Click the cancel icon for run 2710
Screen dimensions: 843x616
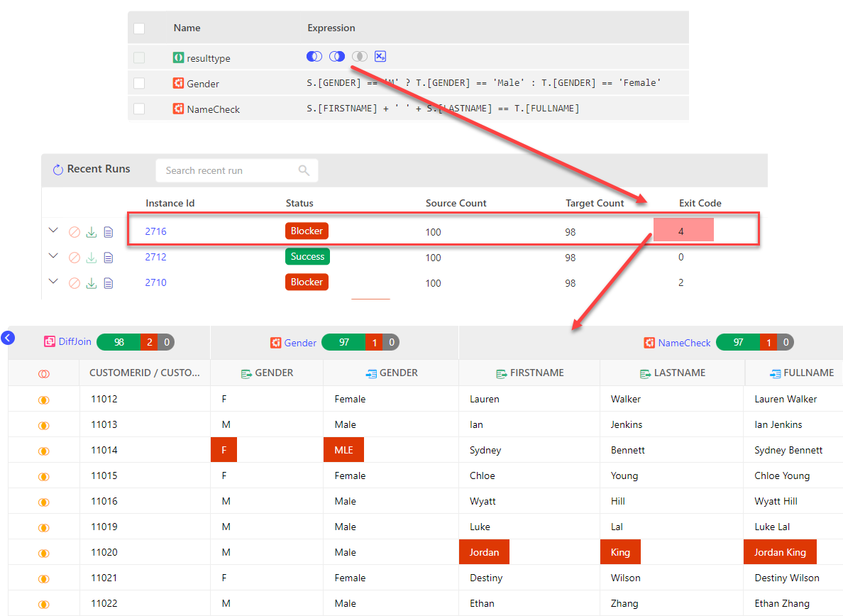click(x=75, y=283)
